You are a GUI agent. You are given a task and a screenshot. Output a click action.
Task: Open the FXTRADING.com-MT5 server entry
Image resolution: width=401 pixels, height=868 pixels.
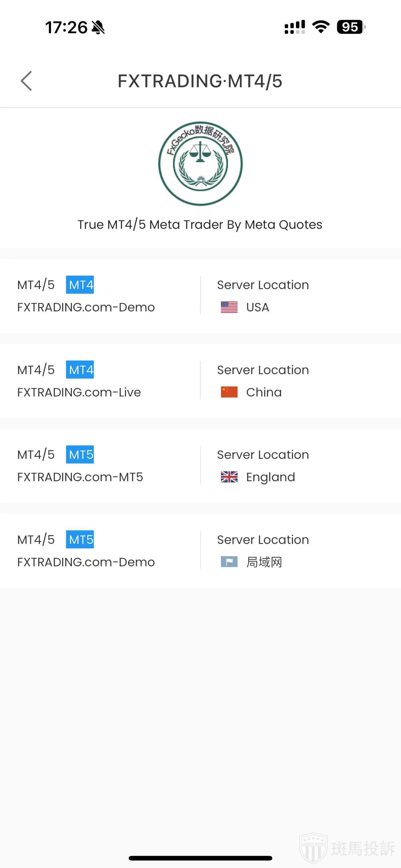point(80,477)
